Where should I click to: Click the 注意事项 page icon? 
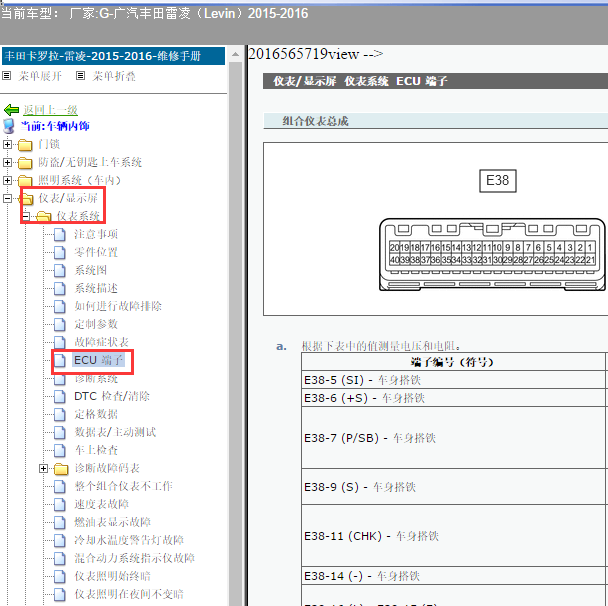[59, 235]
